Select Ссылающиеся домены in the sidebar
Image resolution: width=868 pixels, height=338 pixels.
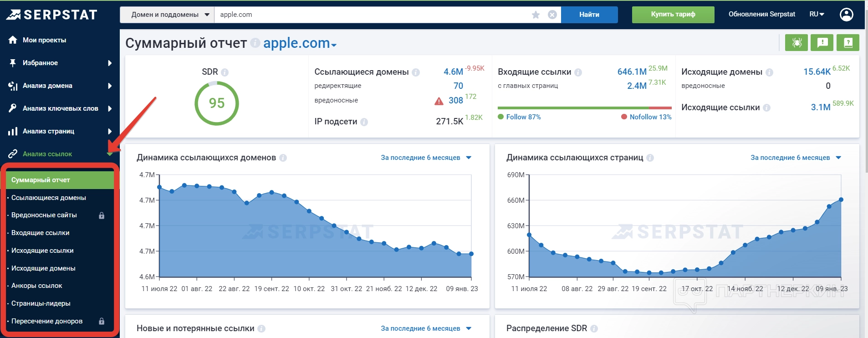[x=49, y=198]
